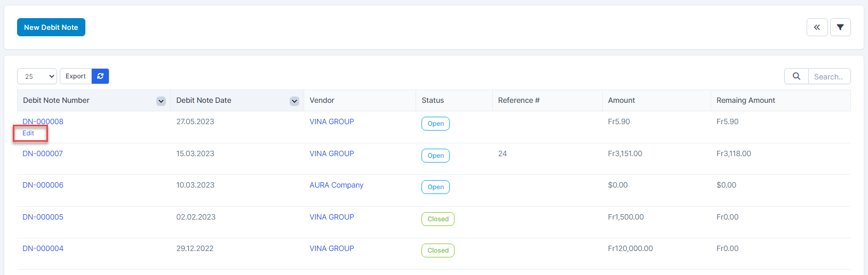The image size is (868, 275).
Task: Collapse panel with double chevron icon
Action: click(817, 27)
